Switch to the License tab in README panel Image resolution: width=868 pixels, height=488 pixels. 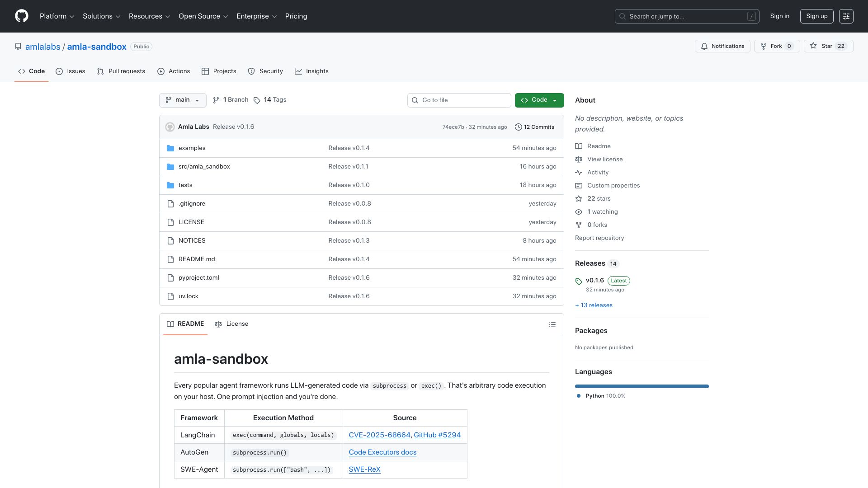pos(231,324)
